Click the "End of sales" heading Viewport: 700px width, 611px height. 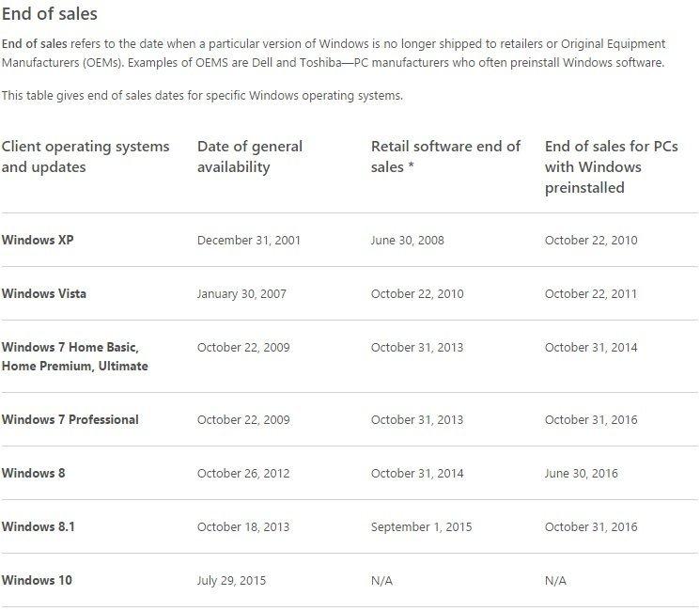(x=50, y=14)
